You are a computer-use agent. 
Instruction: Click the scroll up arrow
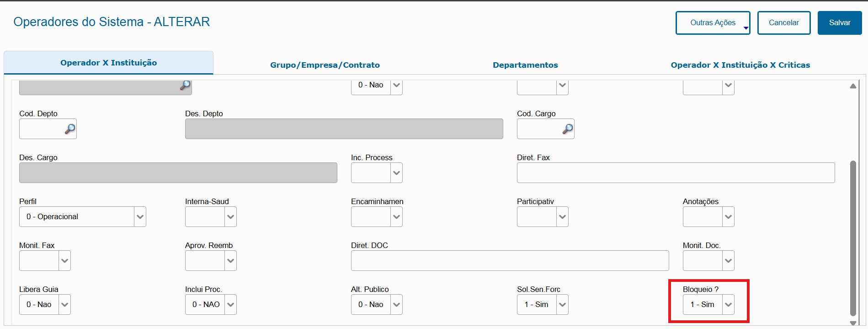click(x=853, y=86)
